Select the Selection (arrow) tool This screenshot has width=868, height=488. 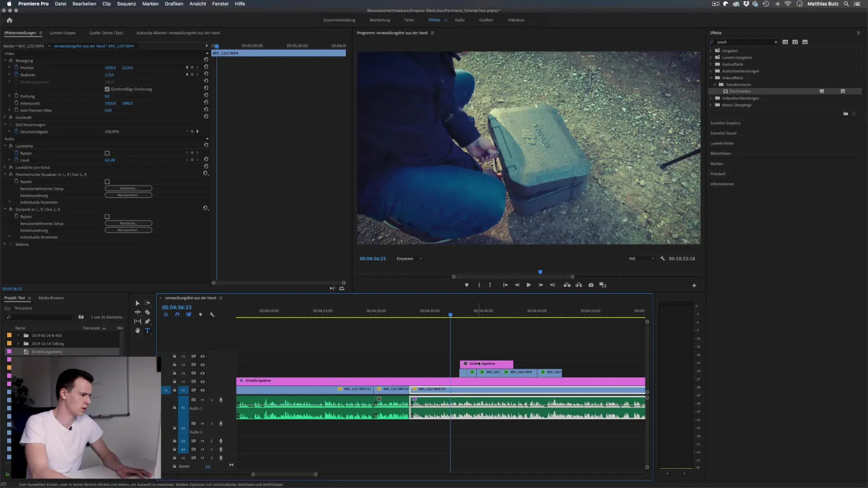[137, 303]
